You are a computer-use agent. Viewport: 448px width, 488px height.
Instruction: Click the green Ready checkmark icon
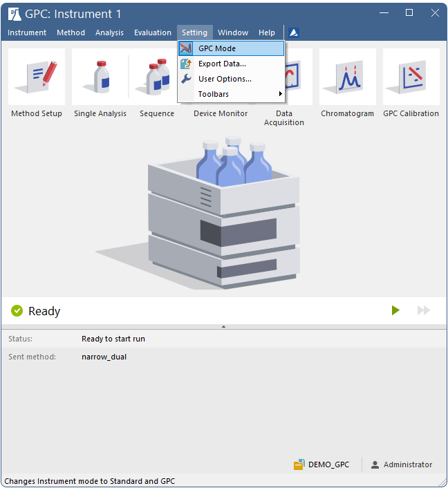(17, 310)
